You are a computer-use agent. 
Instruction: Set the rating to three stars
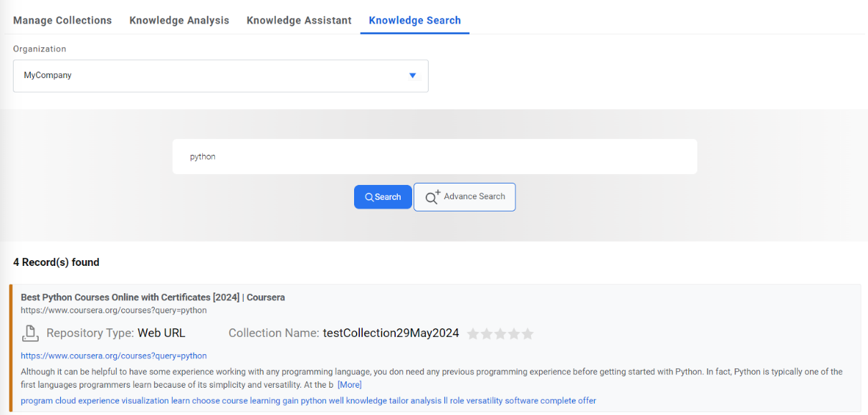500,334
